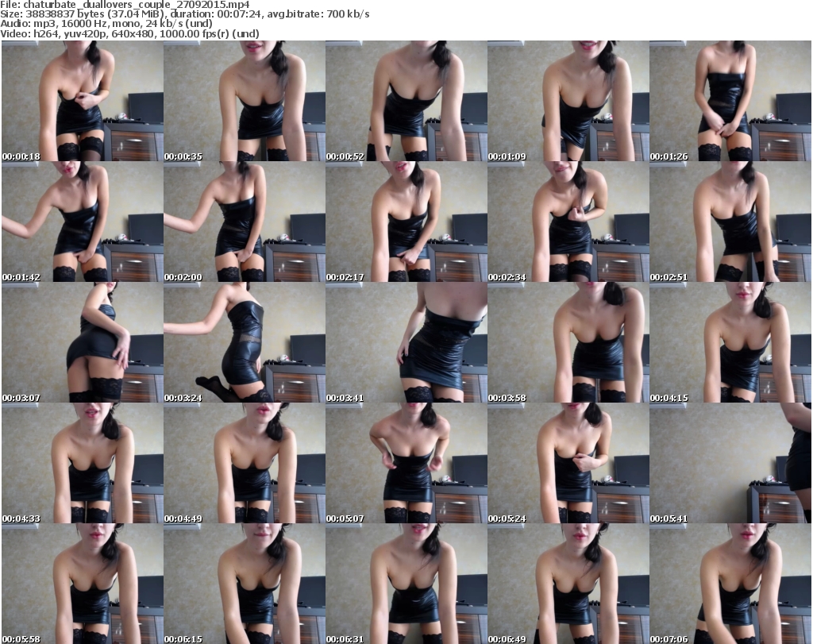Open the thumbnail stamped 00:05:41
The height and width of the screenshot is (644, 813).
pos(730,463)
